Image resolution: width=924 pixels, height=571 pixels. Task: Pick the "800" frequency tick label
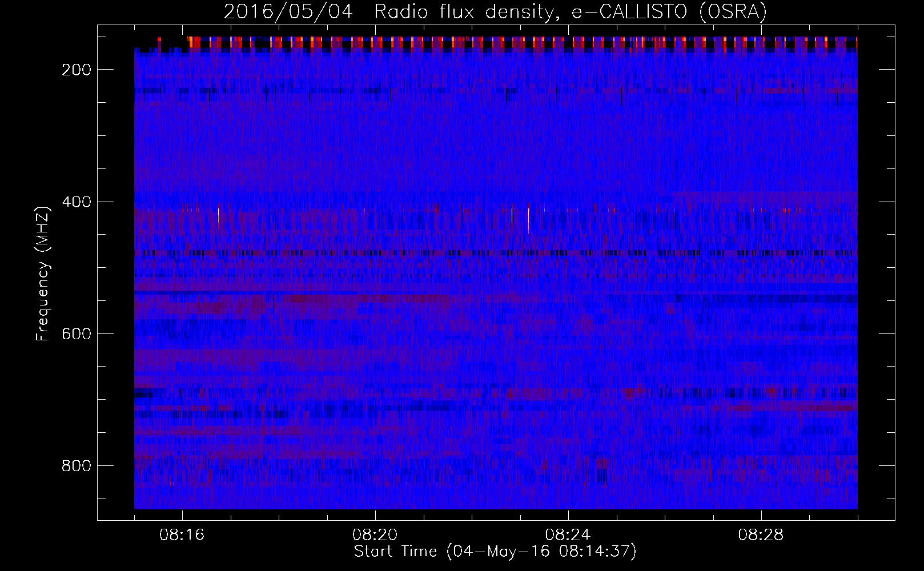[x=77, y=466]
